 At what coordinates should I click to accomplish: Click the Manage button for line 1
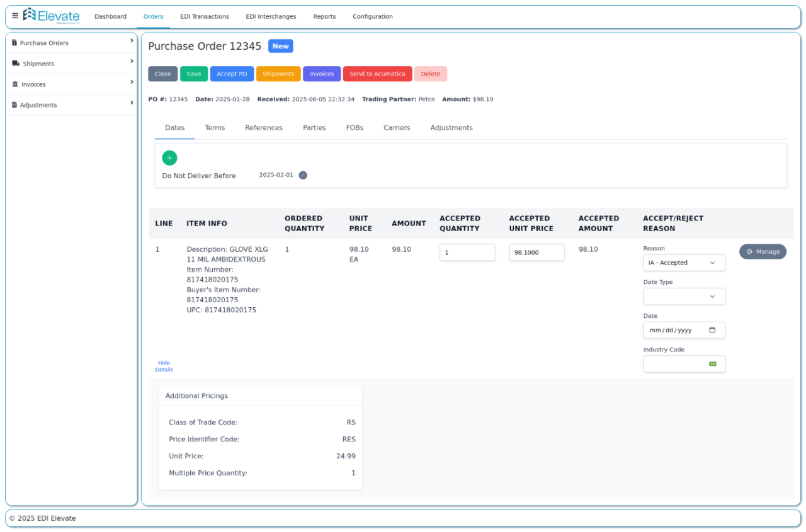[763, 252]
